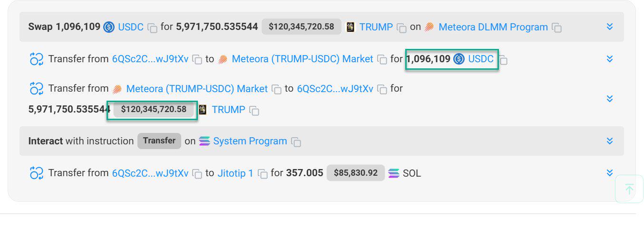Open 6QSc2C...wJ9tXv sender in Jitotip transfer
This screenshot has width=644, height=226.
[x=150, y=173]
